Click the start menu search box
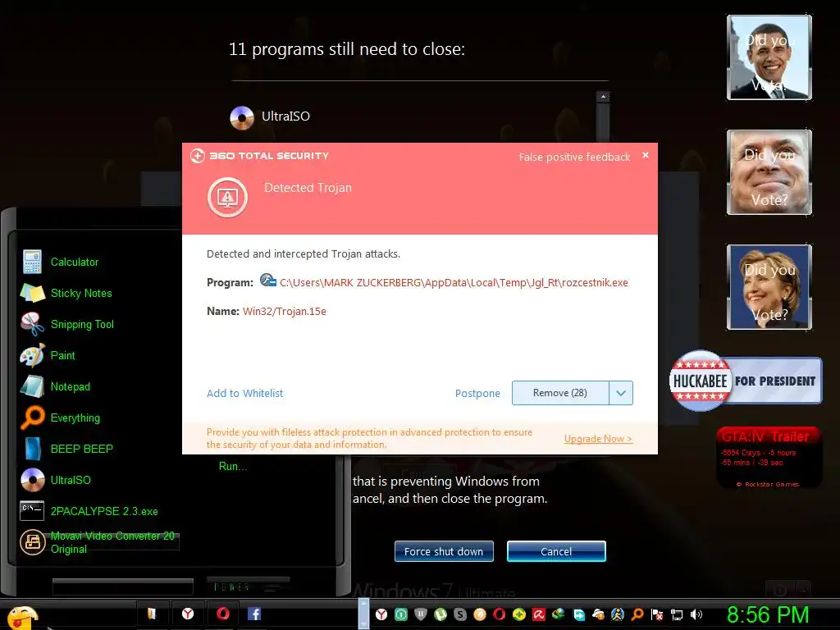840x630 pixels. click(123, 587)
